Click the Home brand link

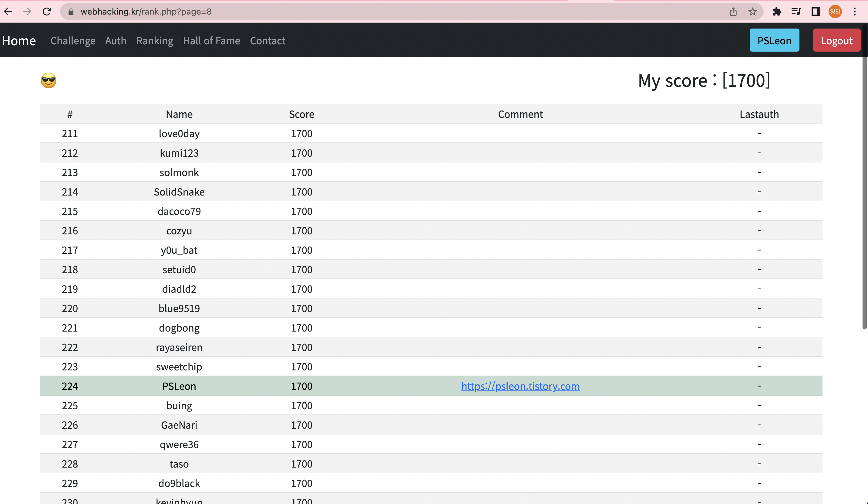click(19, 41)
